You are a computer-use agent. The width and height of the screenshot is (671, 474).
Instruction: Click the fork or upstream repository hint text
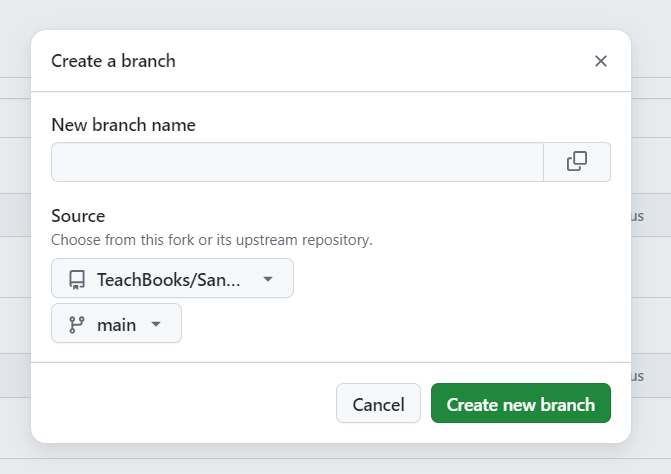point(211,240)
